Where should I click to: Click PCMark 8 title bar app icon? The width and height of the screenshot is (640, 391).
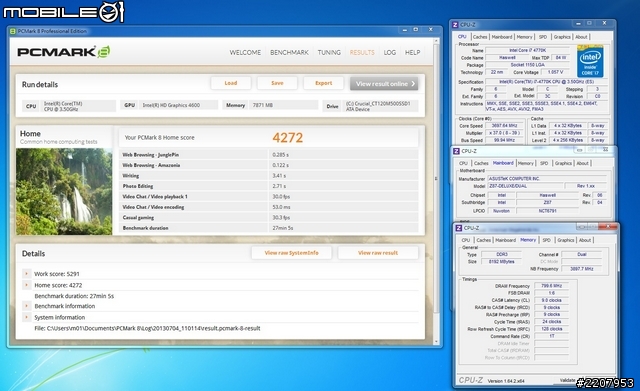[x=13, y=31]
